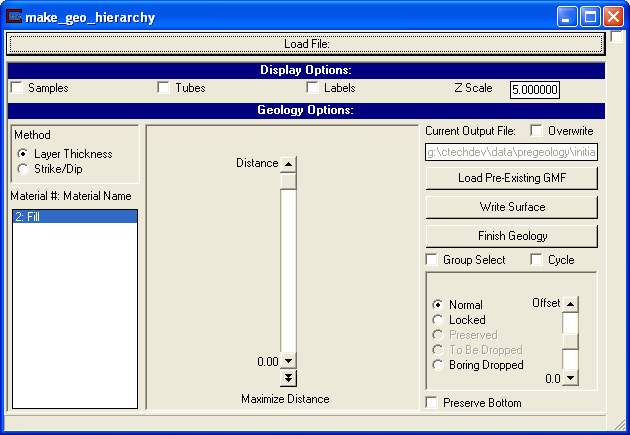
Task: Click the Maximize Distance double-arrow button
Action: click(x=288, y=377)
